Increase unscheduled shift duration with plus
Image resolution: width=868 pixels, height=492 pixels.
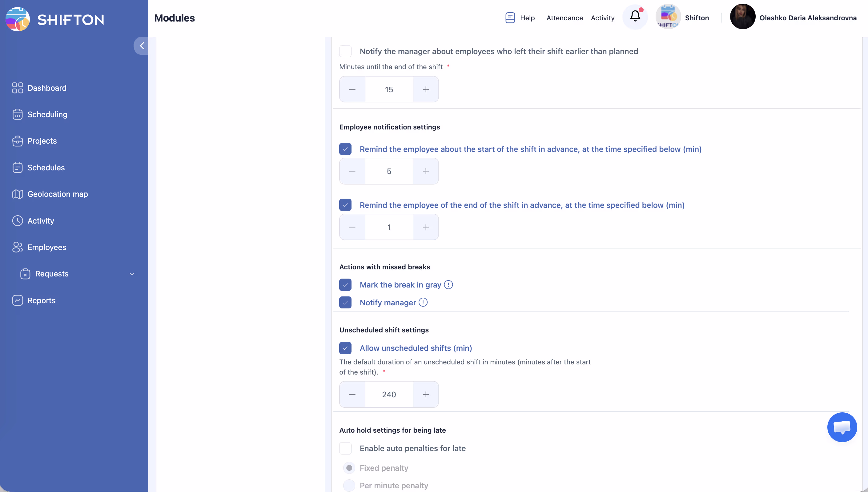tap(426, 394)
